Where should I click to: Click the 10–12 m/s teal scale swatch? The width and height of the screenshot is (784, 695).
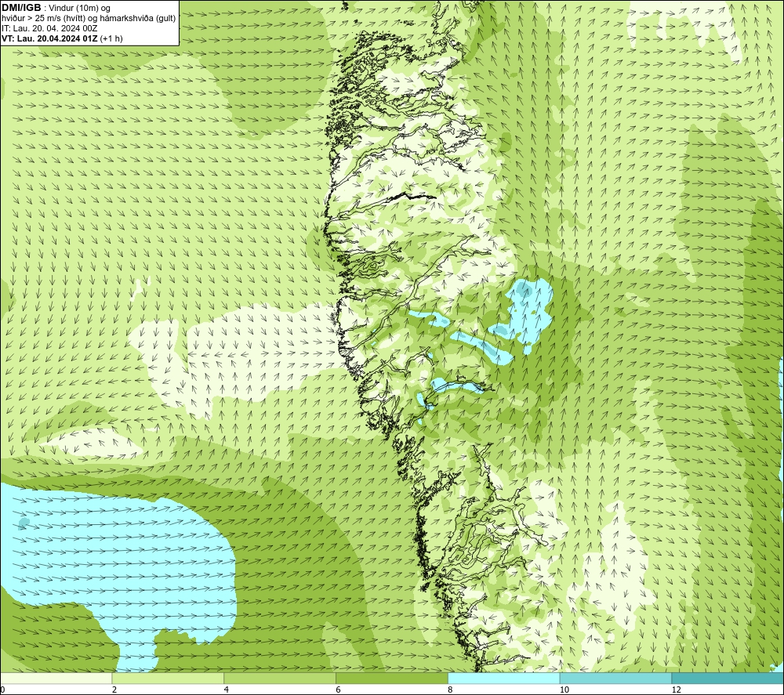click(x=616, y=679)
